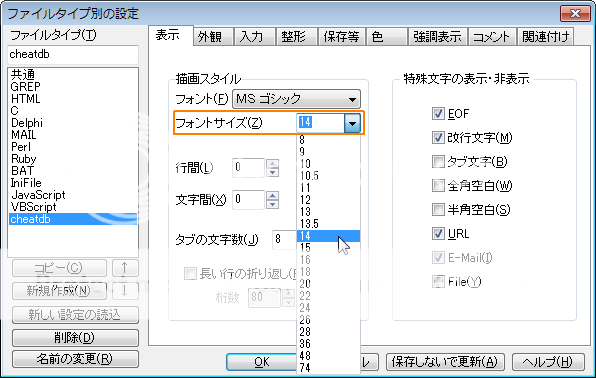The width and height of the screenshot is (596, 378).
Task: Switch to the 関連付け tab
Action: [x=545, y=37]
